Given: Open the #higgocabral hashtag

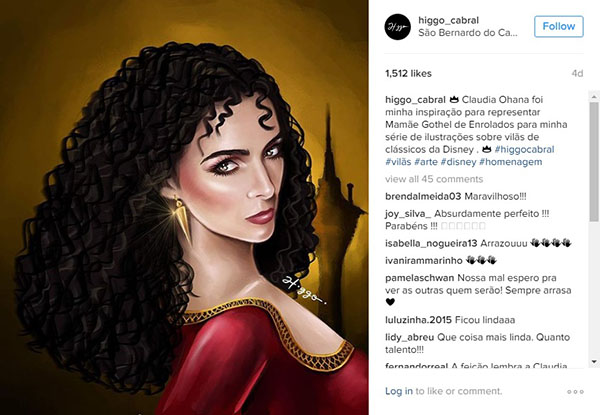Looking at the screenshot, I should tap(524, 149).
